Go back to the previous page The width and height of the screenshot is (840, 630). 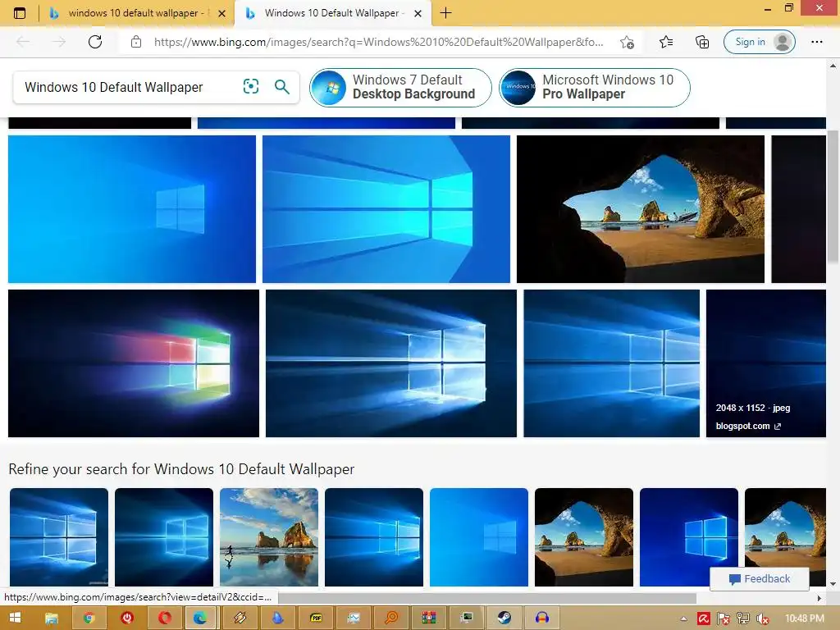click(23, 42)
